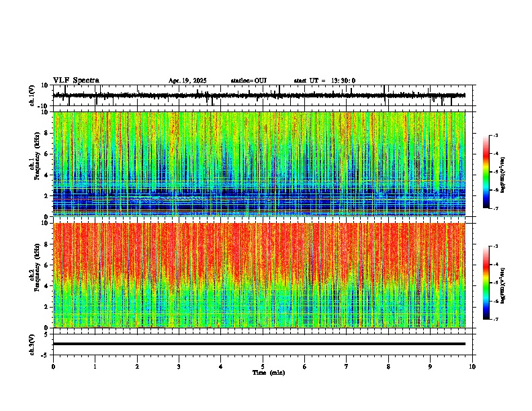The height and width of the screenshot is (411, 532).
Task: Click the "ch.1(V)" axis label
Action: point(32,95)
